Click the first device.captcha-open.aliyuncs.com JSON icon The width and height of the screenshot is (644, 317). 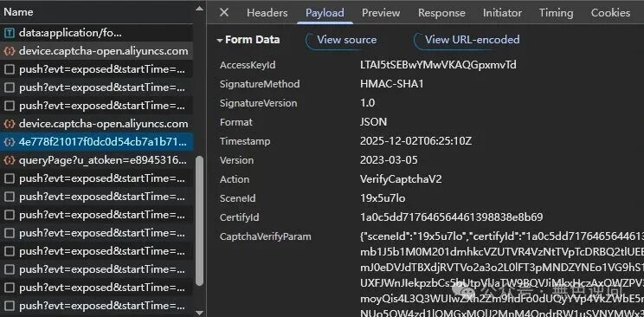[9, 51]
